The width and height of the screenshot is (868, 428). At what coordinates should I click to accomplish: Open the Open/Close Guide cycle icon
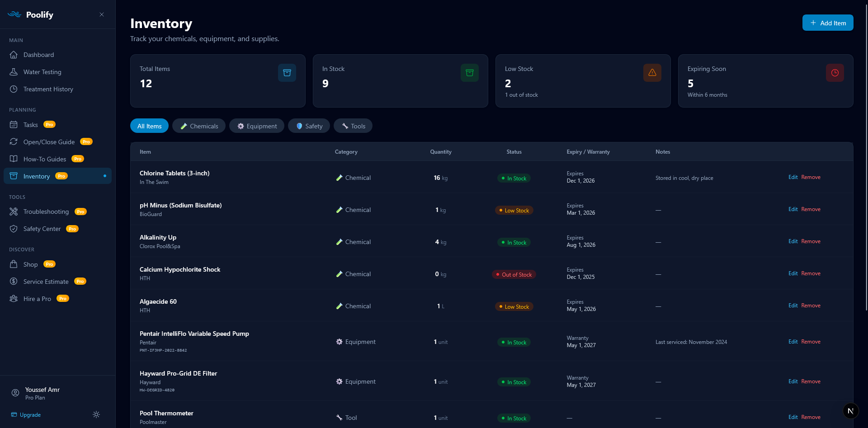click(14, 142)
